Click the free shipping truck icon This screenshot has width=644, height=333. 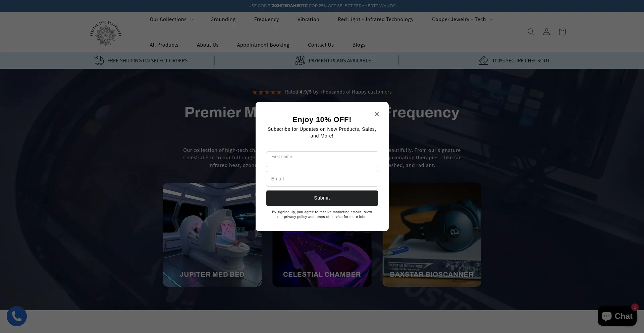click(x=99, y=60)
